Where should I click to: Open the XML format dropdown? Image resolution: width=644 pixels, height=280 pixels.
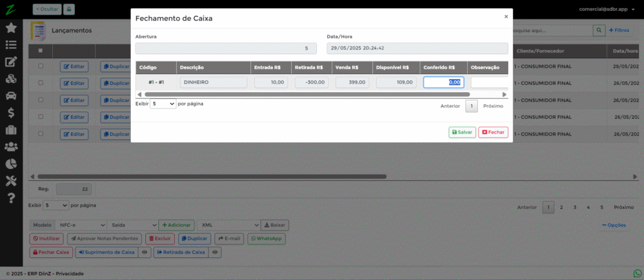(x=228, y=225)
